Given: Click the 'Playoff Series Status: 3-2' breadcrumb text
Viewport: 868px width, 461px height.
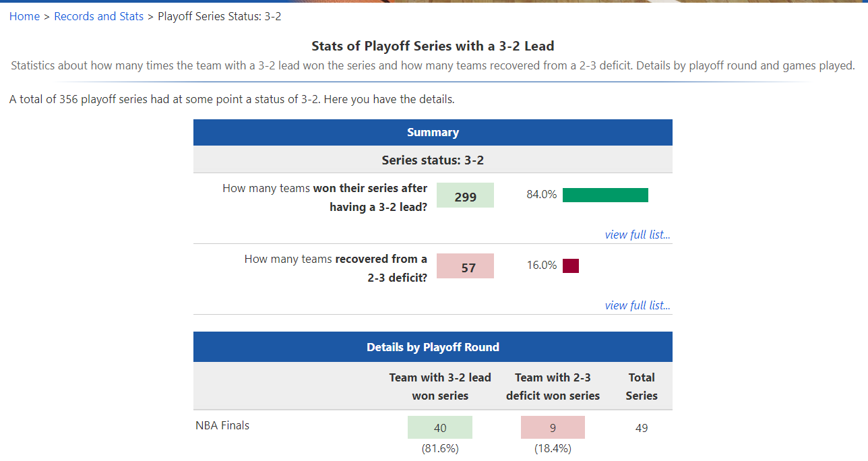Looking at the screenshot, I should [220, 16].
